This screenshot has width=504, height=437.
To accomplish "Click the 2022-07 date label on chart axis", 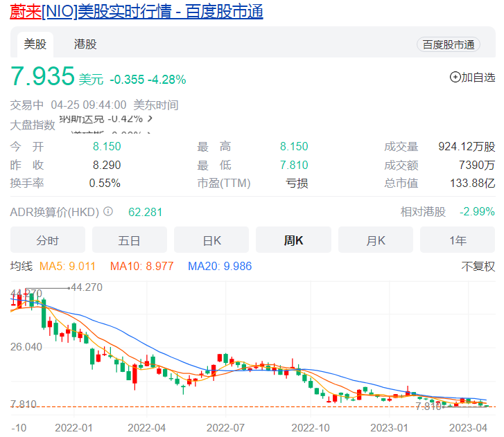I will pos(225,428).
